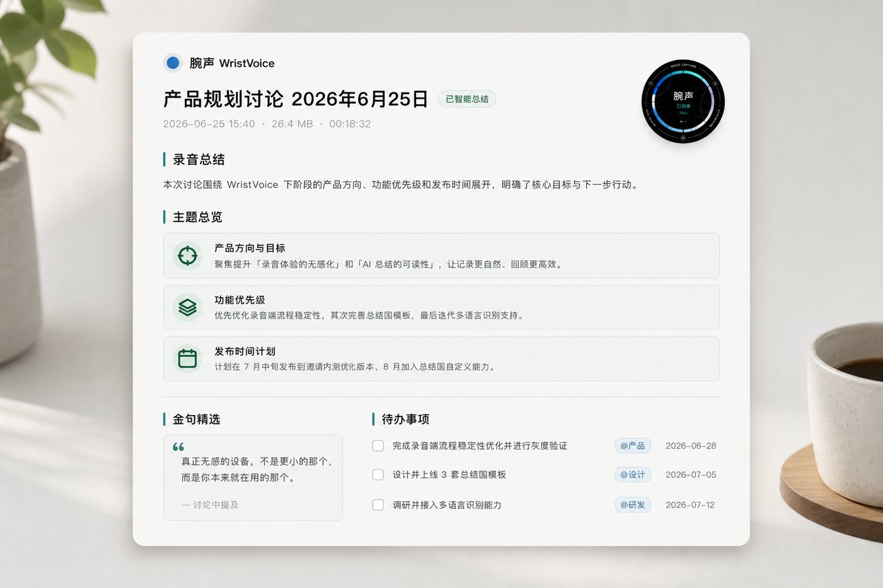Click the @设计 assignee tag
Image resolution: width=883 pixels, height=588 pixels.
(x=633, y=474)
